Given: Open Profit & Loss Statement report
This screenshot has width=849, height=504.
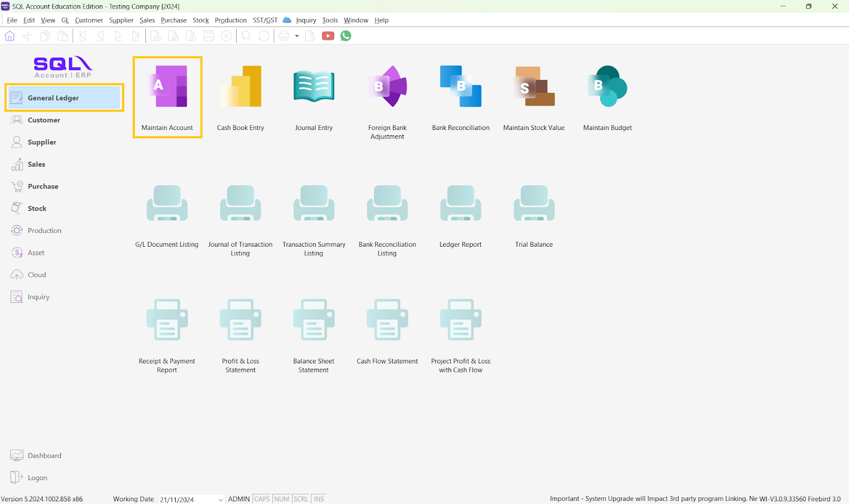Looking at the screenshot, I should 240,336.
